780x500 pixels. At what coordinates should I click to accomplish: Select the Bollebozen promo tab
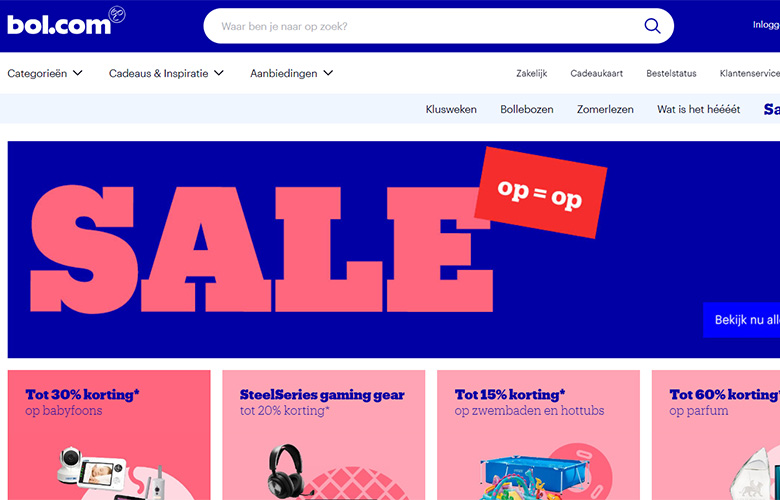(526, 109)
